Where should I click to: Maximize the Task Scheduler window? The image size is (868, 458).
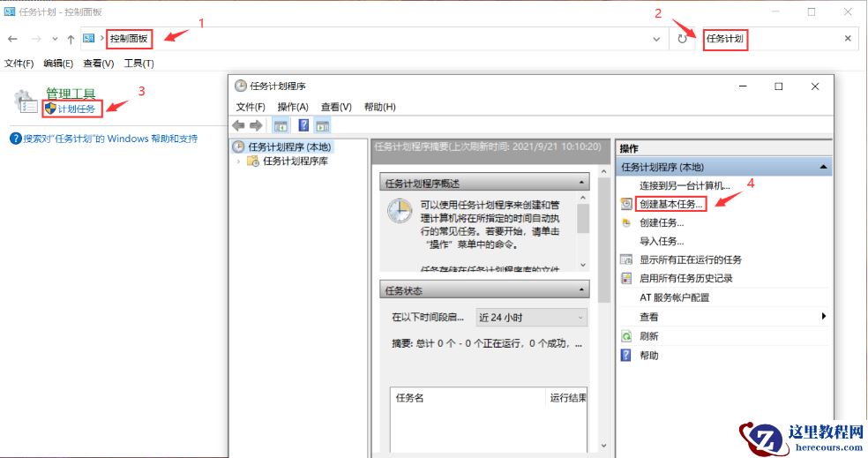coord(778,86)
